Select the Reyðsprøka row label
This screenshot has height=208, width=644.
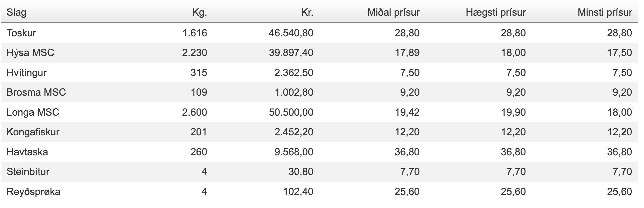tap(33, 192)
